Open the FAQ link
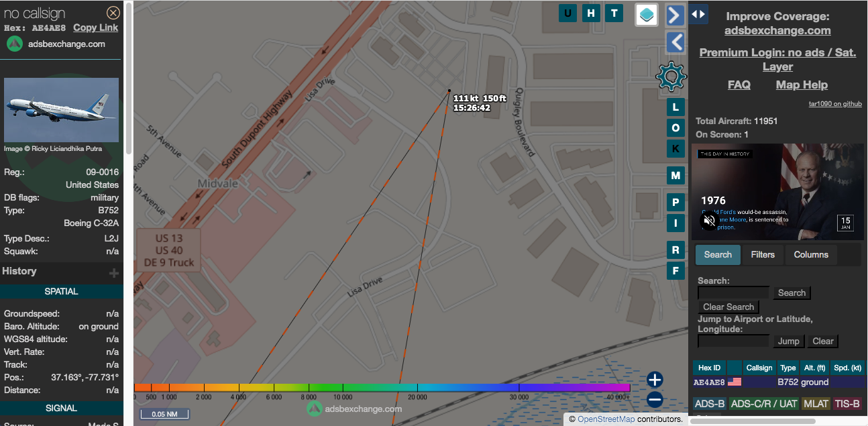Screen dimensions: 868x426 pyautogui.click(x=739, y=85)
